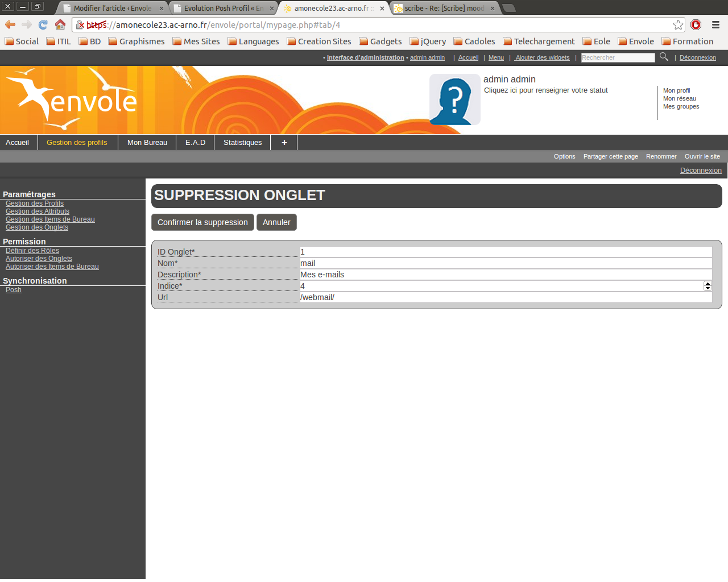Click the browser back arrow
This screenshot has width=728, height=582.
10,24
